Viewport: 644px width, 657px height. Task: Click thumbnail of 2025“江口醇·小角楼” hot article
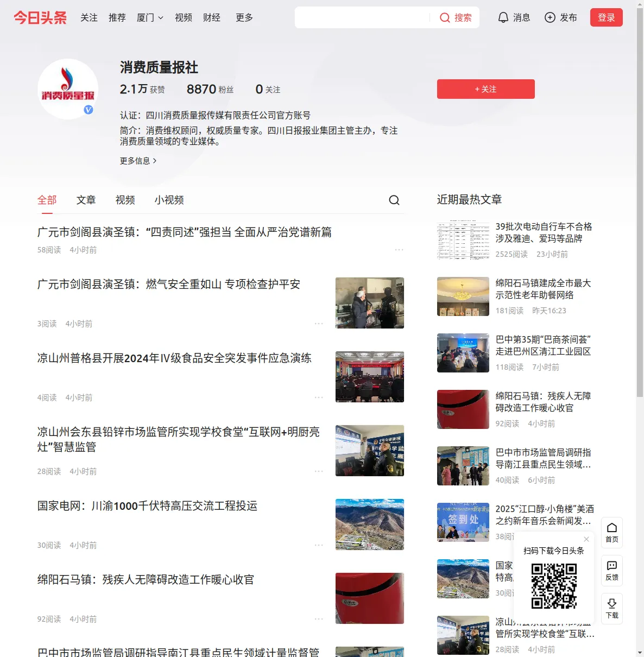click(463, 522)
